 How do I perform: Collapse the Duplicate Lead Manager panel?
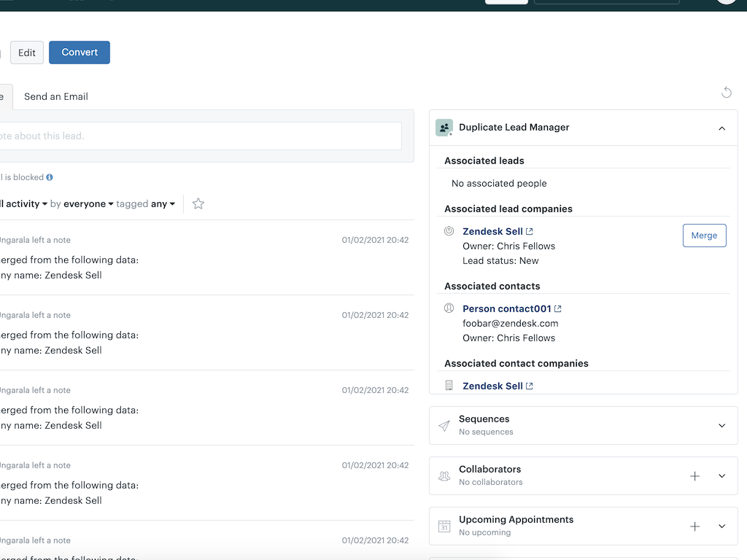coord(721,128)
